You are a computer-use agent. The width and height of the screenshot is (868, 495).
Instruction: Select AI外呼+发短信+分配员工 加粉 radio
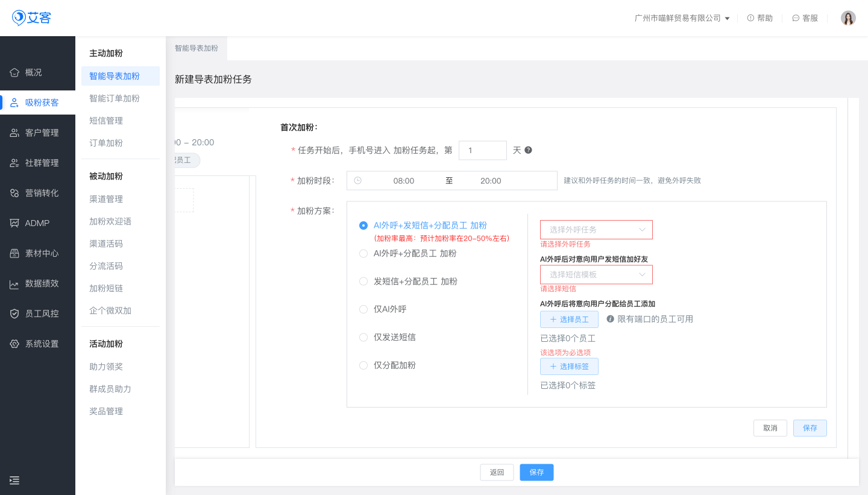pos(363,225)
